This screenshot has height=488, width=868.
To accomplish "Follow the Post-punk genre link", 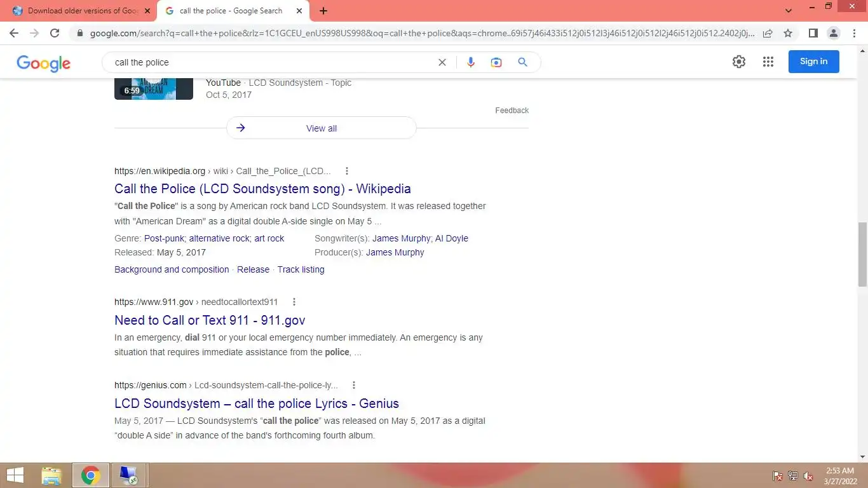I will (x=165, y=238).
